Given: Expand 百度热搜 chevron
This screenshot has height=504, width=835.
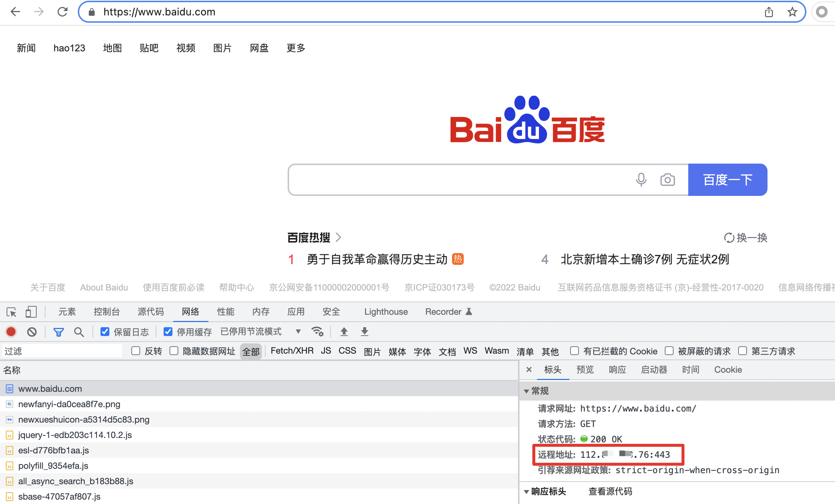Looking at the screenshot, I should click(339, 237).
